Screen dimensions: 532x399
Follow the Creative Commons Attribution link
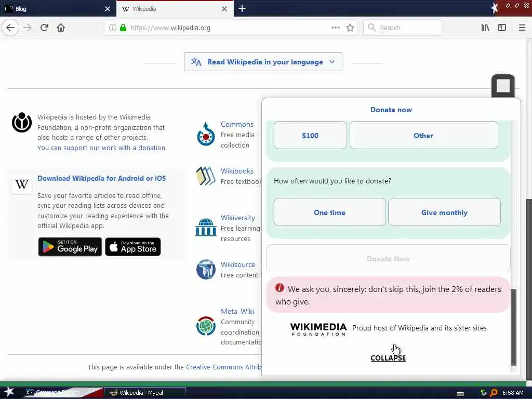point(223,367)
